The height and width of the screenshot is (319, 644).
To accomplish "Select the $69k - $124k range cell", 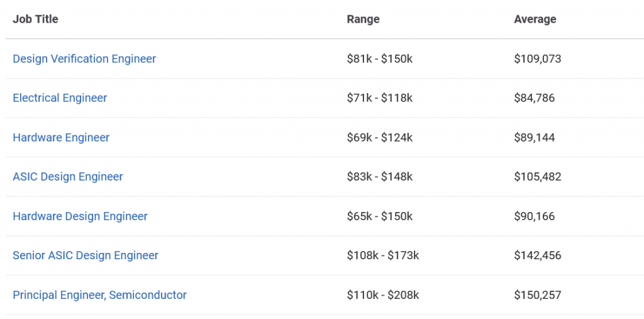I will coord(379,138).
